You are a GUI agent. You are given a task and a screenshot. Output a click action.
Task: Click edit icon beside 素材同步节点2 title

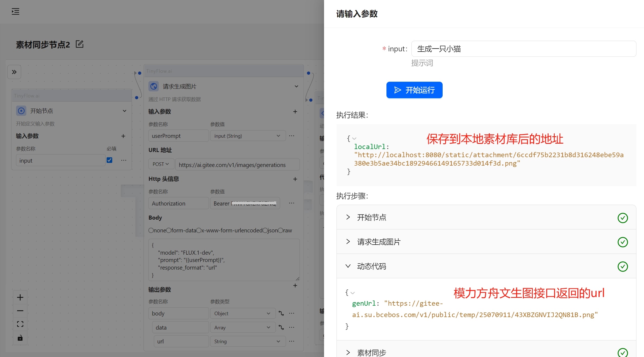[x=80, y=44]
